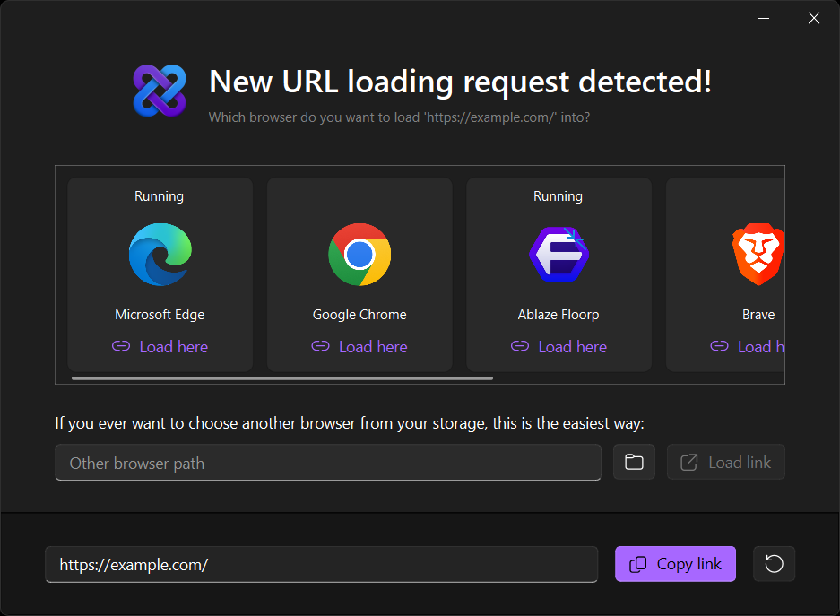This screenshot has height=616, width=840.
Task: Click the Microsoft Edge browser icon
Action: click(x=160, y=255)
